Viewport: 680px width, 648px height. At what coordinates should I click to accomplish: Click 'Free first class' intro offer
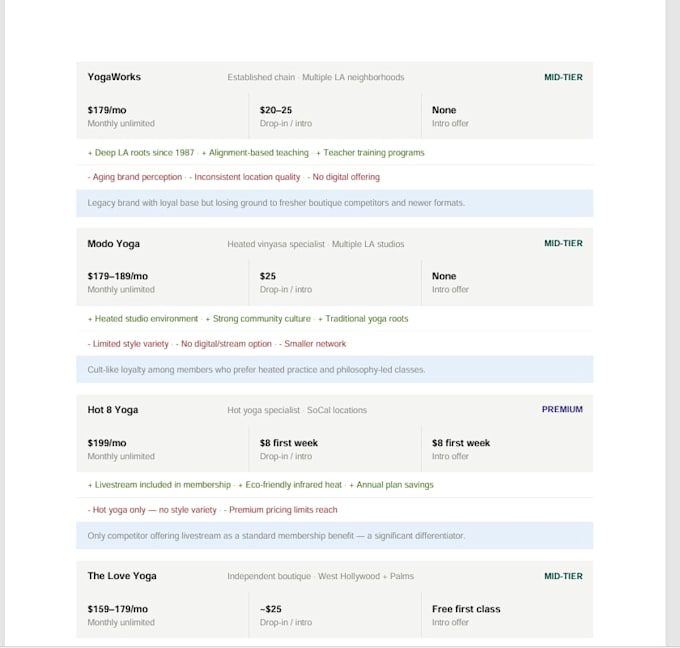[x=466, y=609]
